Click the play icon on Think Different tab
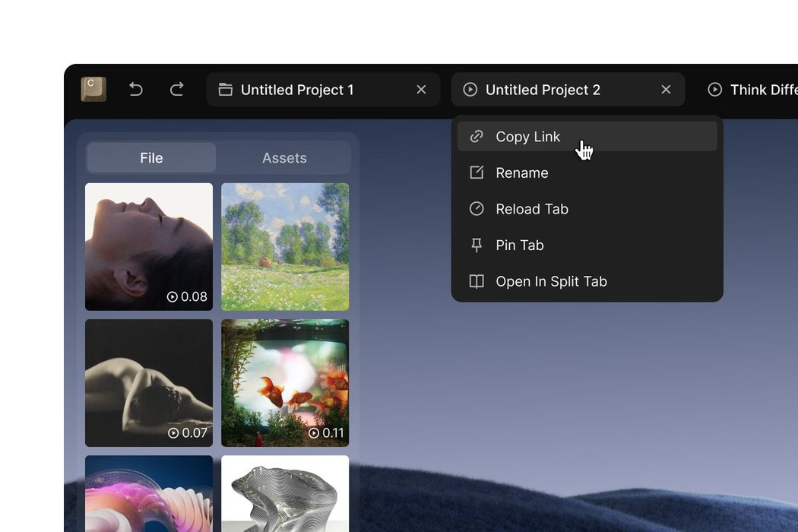The height and width of the screenshot is (532, 798). (x=715, y=90)
